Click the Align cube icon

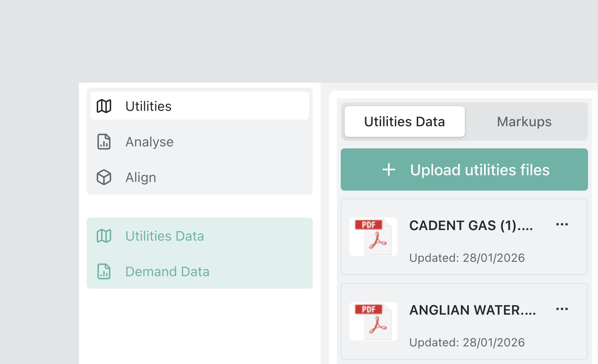(104, 177)
